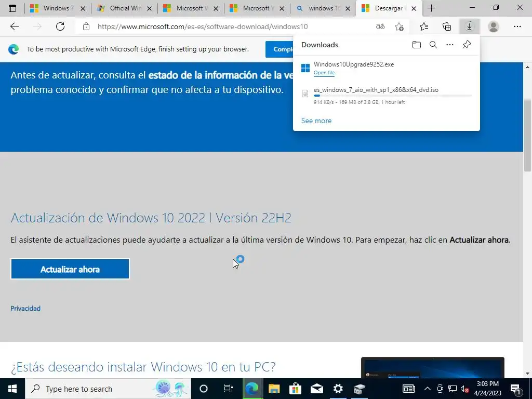Open Cortana from the taskbar
The image size is (532, 399).
click(x=203, y=389)
